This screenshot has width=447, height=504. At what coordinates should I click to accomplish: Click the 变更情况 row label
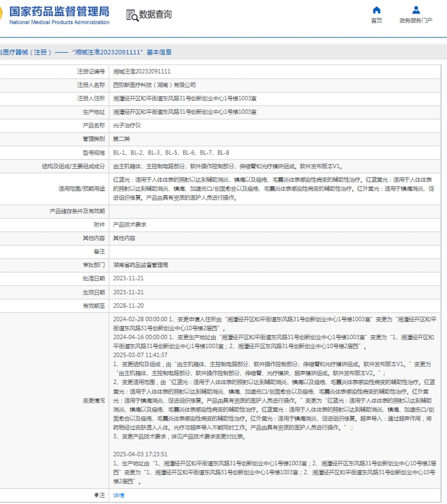(94, 401)
